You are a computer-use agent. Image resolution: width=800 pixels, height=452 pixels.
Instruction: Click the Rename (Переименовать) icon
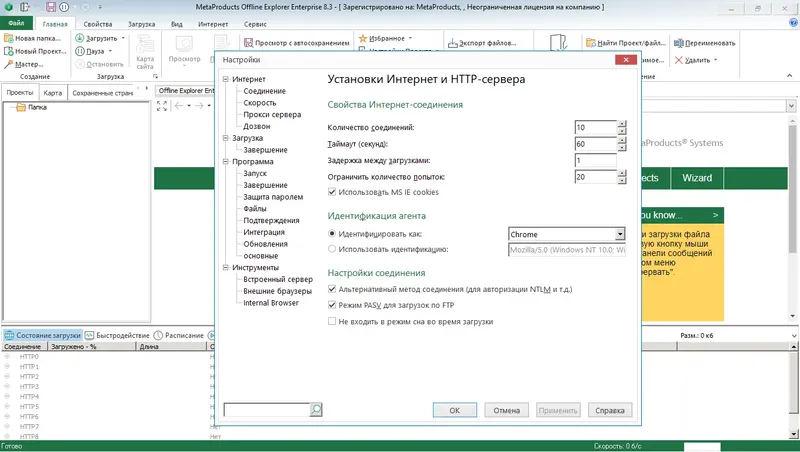coord(679,43)
